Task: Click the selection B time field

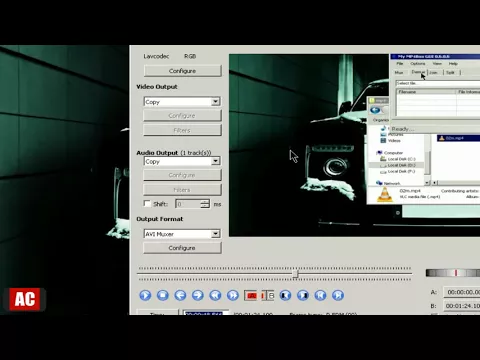Action: pos(462,306)
